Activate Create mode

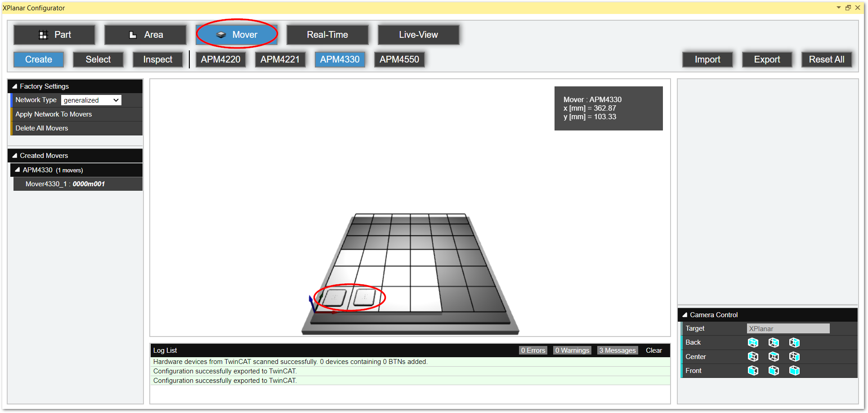click(x=39, y=59)
